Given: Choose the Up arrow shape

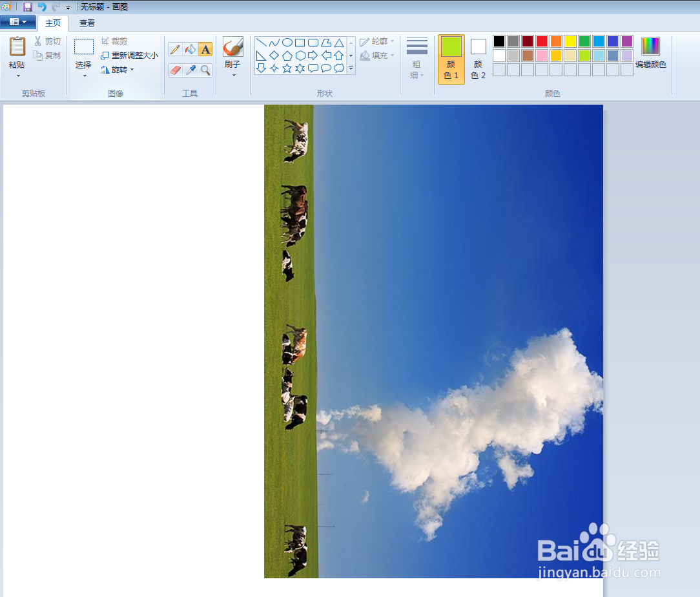Looking at the screenshot, I should [x=339, y=56].
